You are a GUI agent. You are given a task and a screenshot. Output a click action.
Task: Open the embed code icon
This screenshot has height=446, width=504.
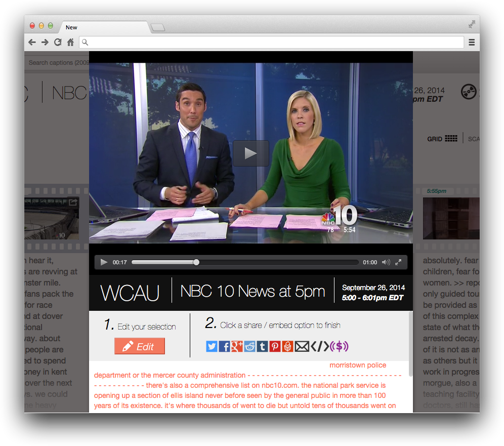320,346
